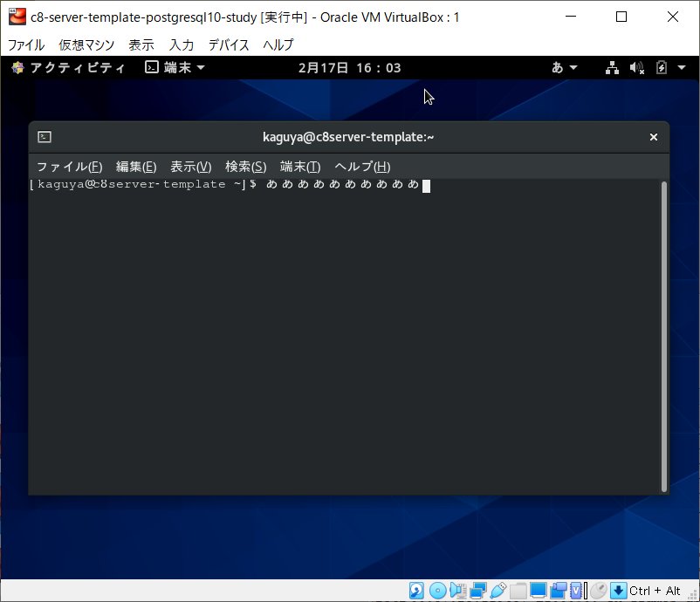Click the optical disc icon in VirtualBox status bar
This screenshot has height=602, width=700.
click(438, 591)
